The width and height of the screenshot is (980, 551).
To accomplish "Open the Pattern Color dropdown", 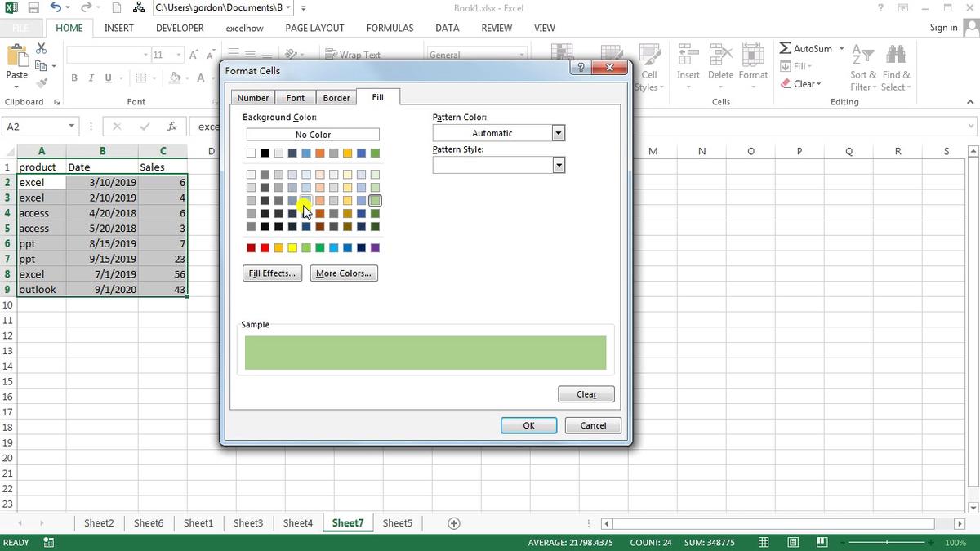I will point(558,132).
